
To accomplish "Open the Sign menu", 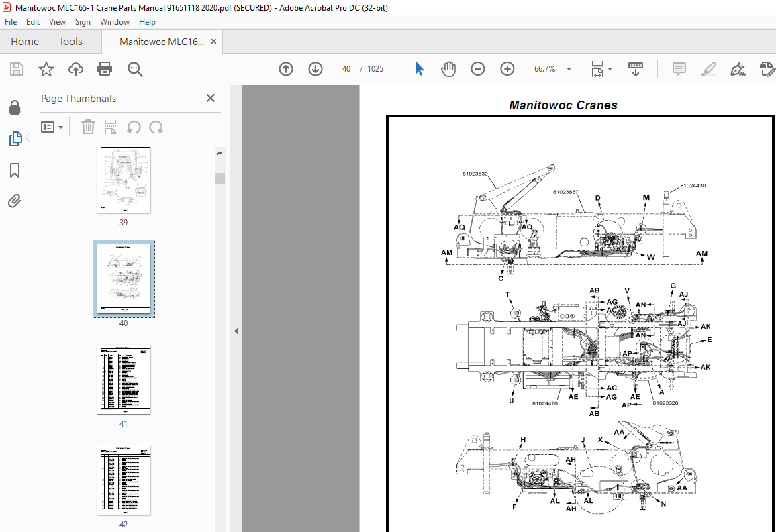I will click(x=83, y=21).
